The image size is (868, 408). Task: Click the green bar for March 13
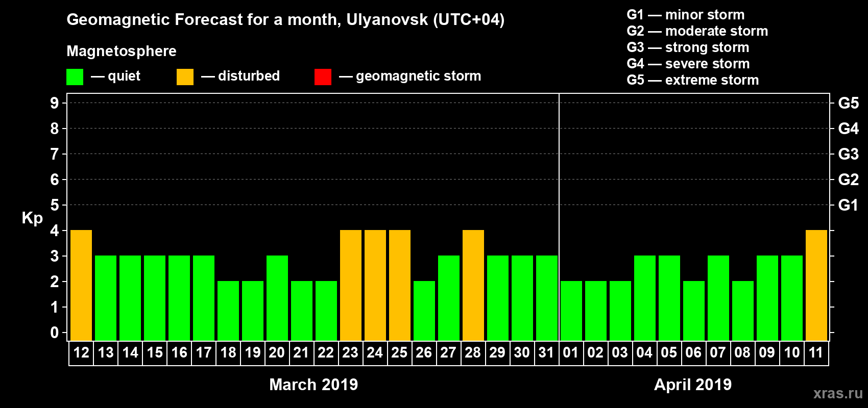[x=106, y=298]
